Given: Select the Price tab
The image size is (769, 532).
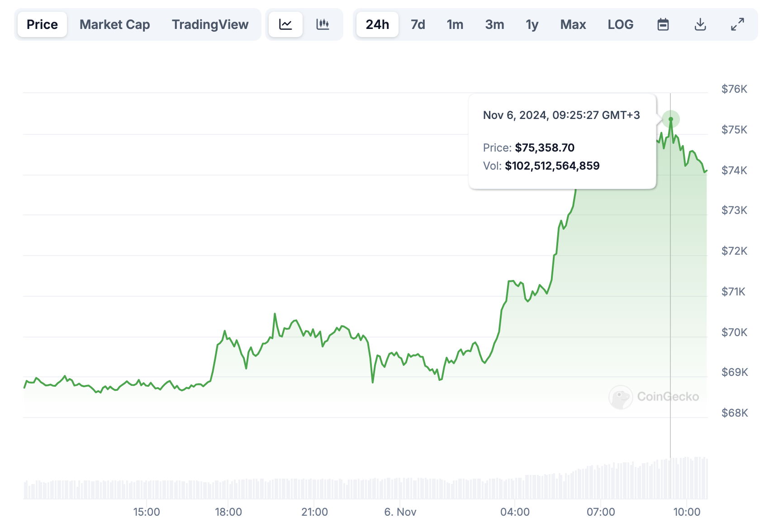Looking at the screenshot, I should [x=42, y=24].
